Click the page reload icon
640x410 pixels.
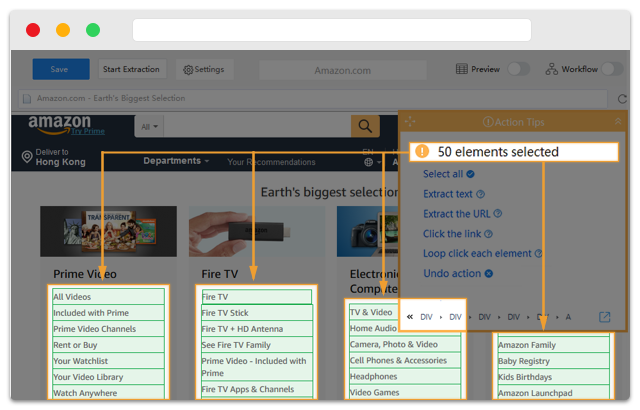622,99
